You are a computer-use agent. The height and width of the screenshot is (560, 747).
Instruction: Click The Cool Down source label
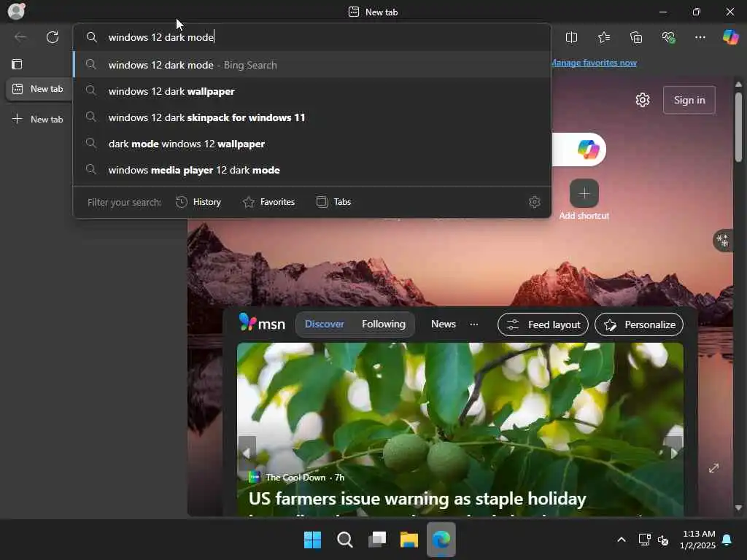pyautogui.click(x=295, y=477)
